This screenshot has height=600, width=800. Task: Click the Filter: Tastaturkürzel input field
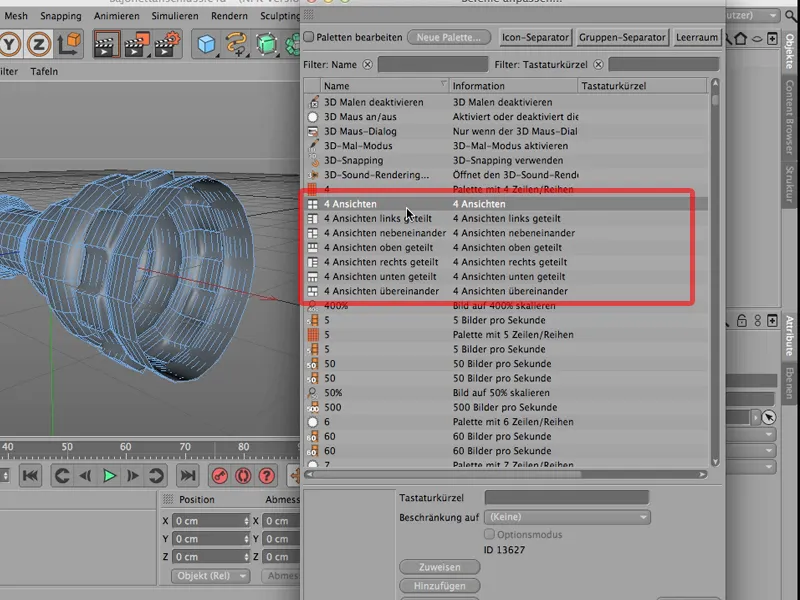pyautogui.click(x=664, y=64)
